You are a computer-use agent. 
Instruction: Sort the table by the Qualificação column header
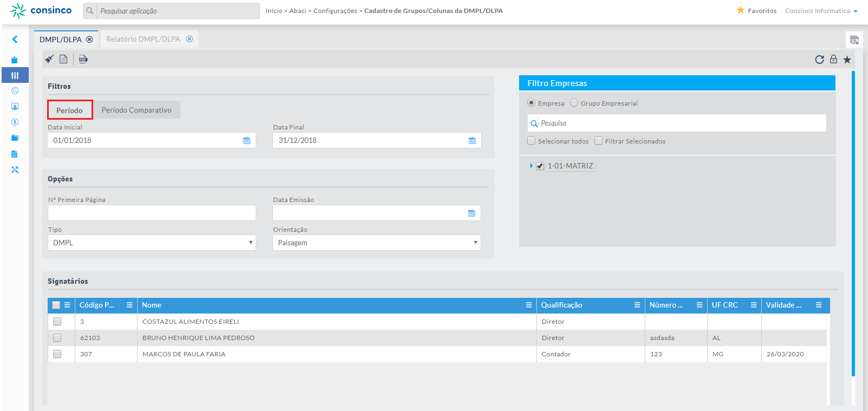coord(562,305)
